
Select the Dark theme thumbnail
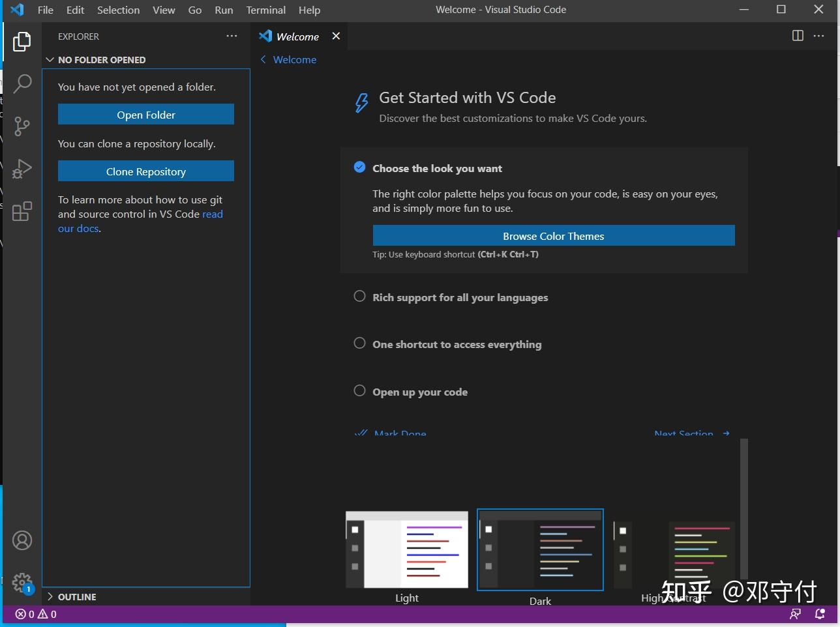(x=540, y=549)
